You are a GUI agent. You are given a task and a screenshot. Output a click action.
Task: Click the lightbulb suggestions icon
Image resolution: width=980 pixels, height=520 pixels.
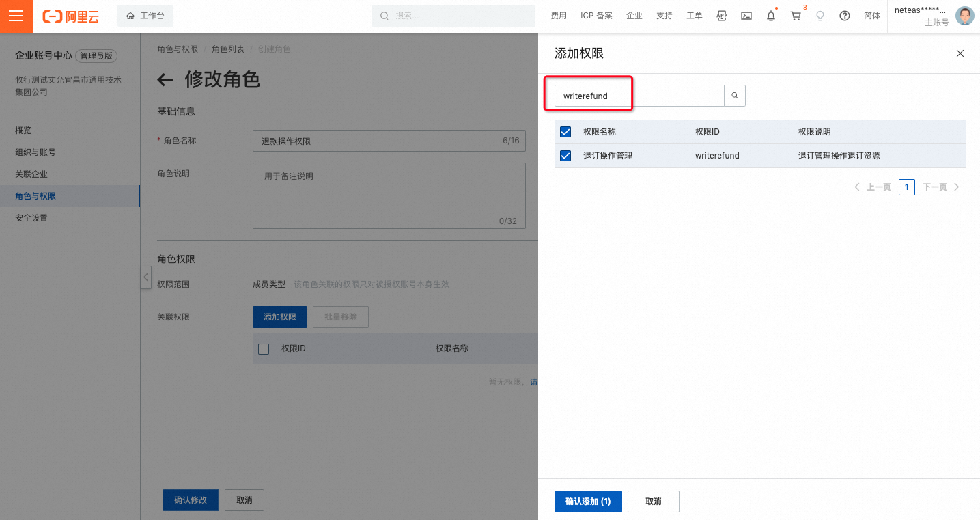point(820,16)
